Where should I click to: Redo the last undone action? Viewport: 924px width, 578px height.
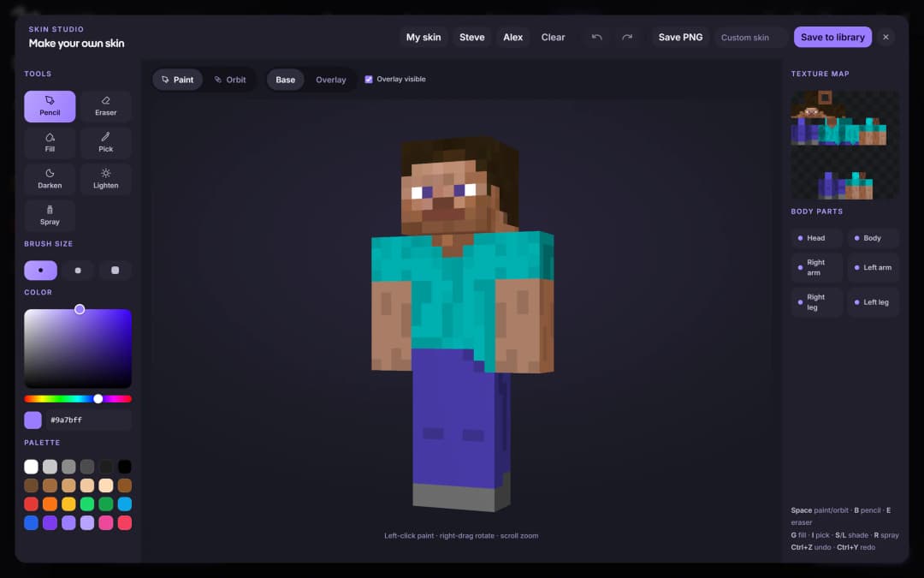click(x=627, y=37)
